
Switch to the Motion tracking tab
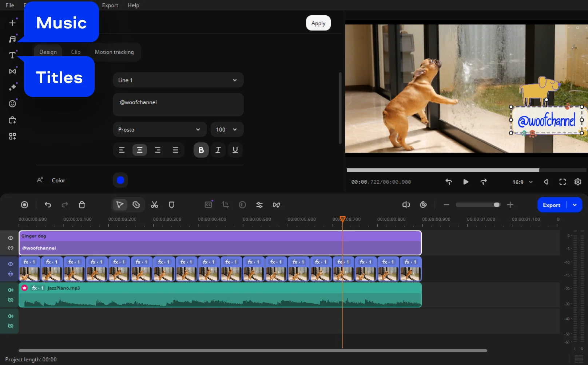click(x=114, y=52)
